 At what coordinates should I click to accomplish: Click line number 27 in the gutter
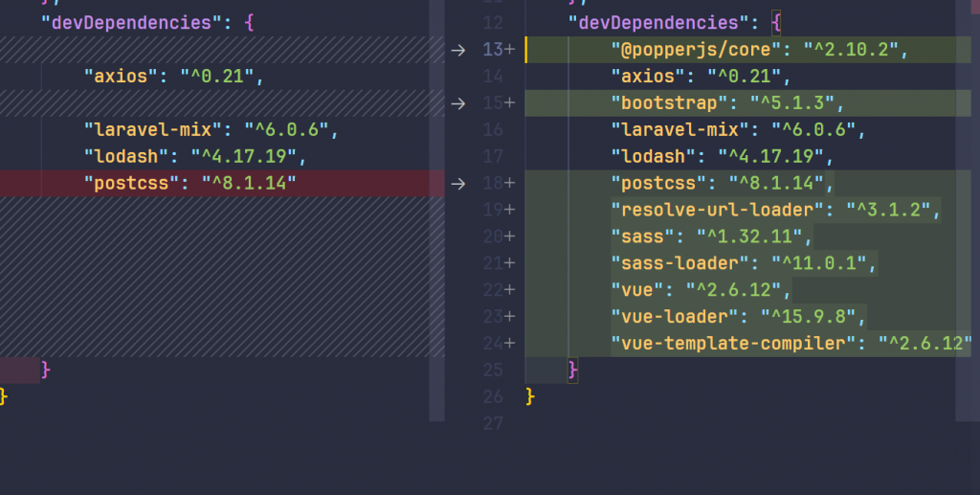tap(493, 424)
